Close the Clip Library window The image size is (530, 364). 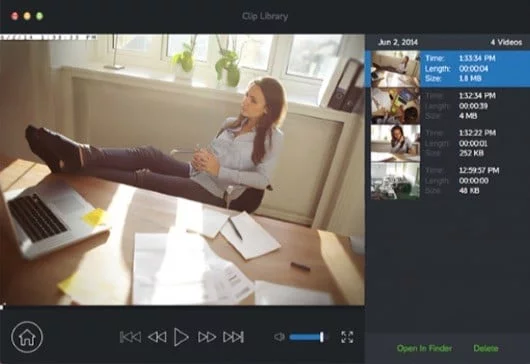coord(15,16)
